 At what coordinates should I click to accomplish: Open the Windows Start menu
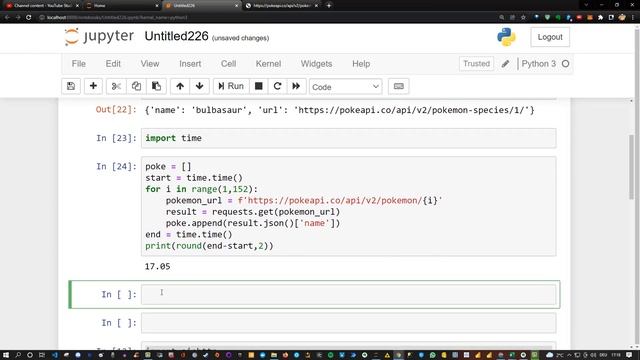pos(6,355)
